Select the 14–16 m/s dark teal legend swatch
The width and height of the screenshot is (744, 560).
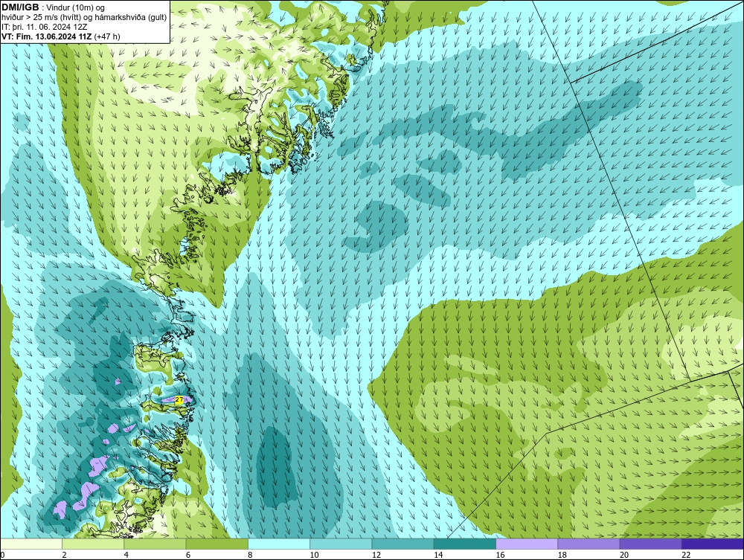pos(465,544)
